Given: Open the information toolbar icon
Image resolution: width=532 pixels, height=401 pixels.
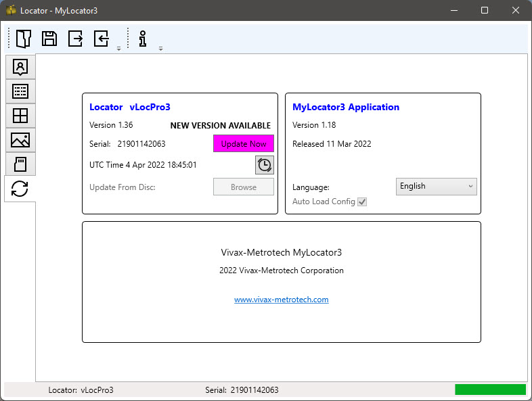Looking at the screenshot, I should click(x=143, y=39).
